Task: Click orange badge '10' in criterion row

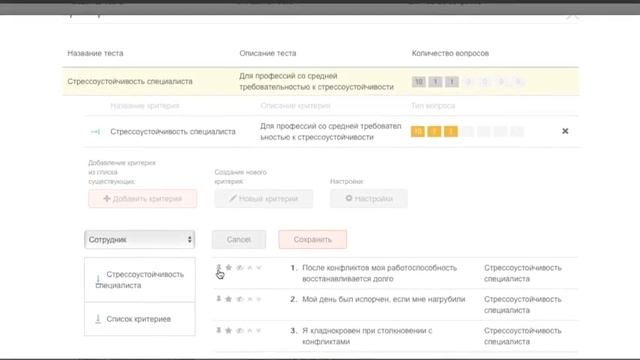Action: pos(418,131)
